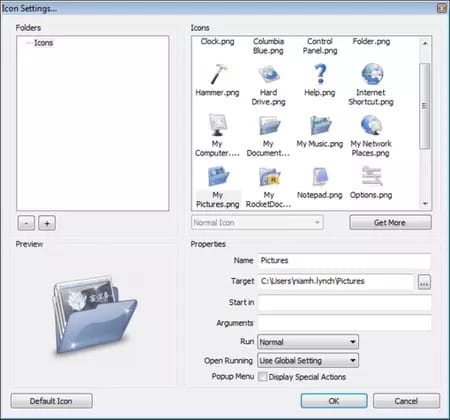Enable Display Special Actions checkbox
450x420 pixels.
263,377
